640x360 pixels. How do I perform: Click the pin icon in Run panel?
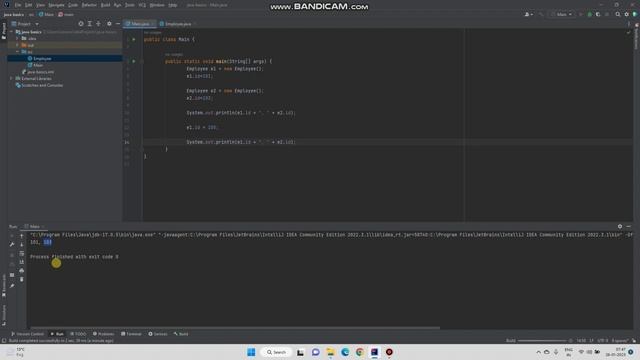[12, 286]
